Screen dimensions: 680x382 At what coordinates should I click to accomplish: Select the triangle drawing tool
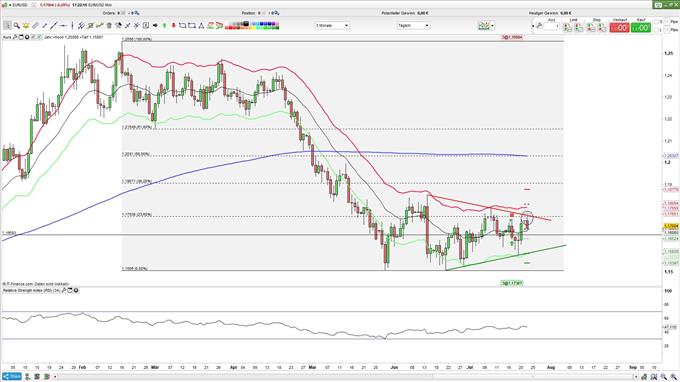click(201, 26)
